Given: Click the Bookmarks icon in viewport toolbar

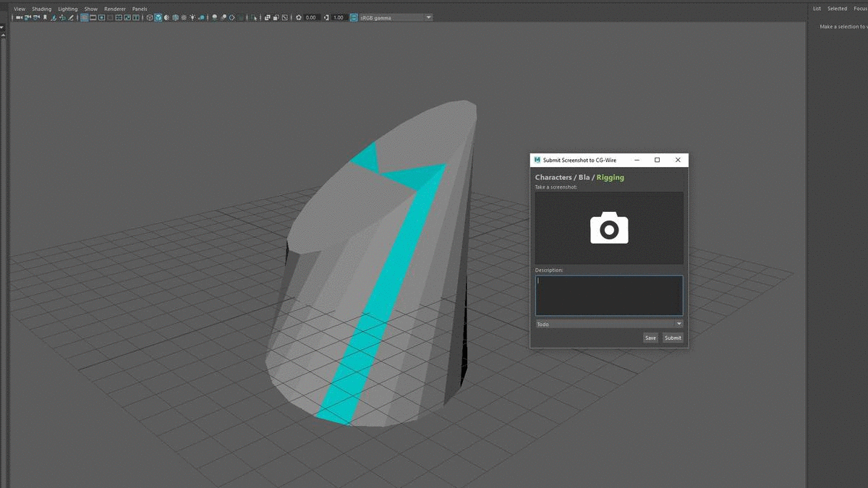Looking at the screenshot, I should click(x=45, y=17).
